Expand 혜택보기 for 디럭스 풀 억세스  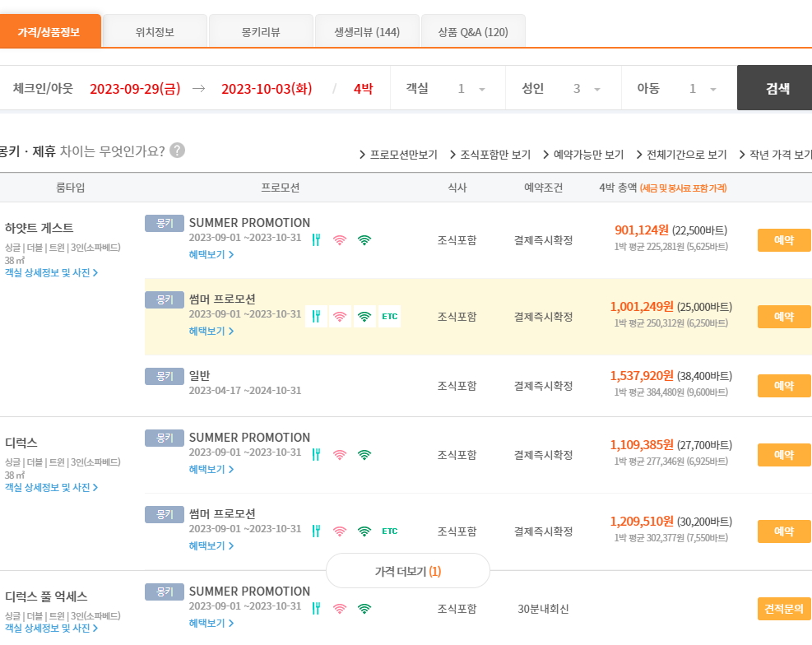click(211, 624)
